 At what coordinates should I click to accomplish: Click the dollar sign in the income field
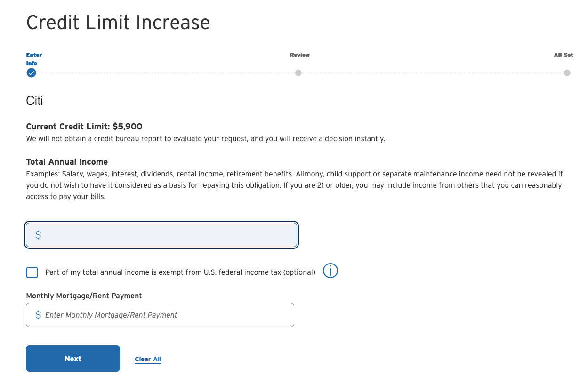point(38,234)
